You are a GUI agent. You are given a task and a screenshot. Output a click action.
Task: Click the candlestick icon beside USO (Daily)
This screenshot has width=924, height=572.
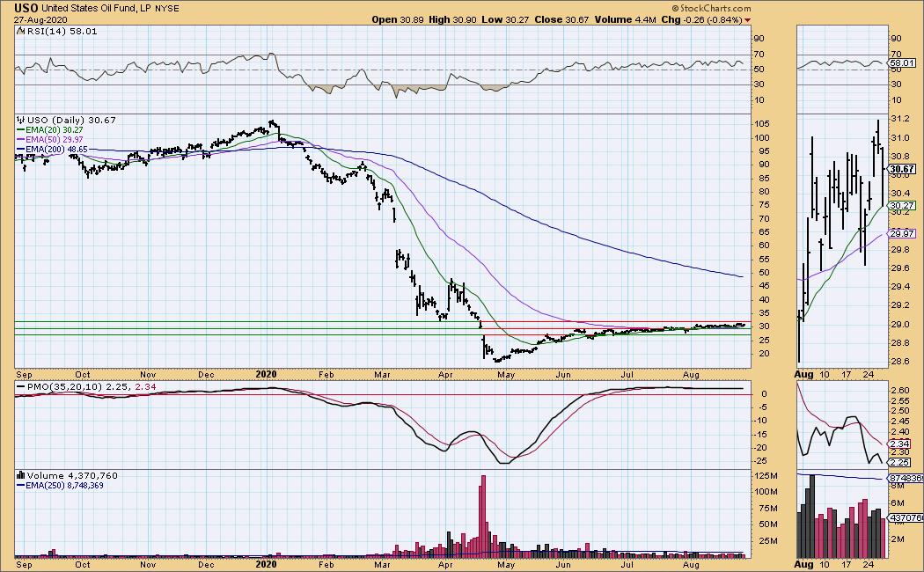[20, 121]
